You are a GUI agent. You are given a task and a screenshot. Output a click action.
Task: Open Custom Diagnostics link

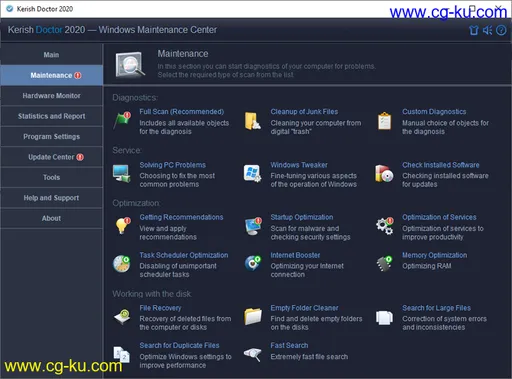434,112
